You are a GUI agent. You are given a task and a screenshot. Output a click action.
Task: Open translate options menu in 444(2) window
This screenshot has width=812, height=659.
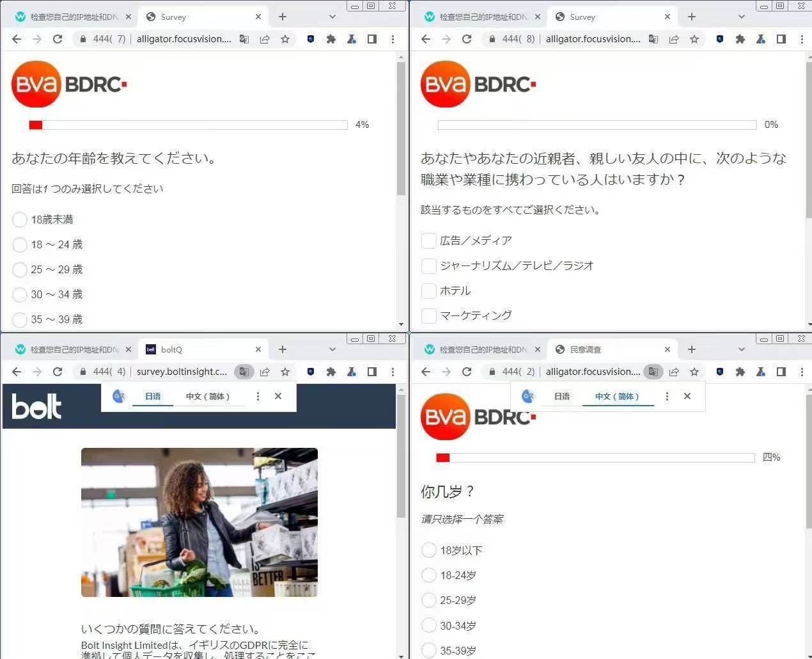point(667,396)
